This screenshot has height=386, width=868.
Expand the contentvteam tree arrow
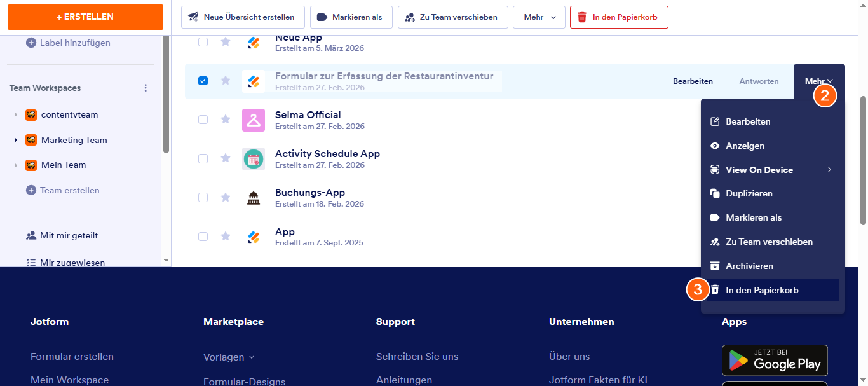(x=16, y=115)
